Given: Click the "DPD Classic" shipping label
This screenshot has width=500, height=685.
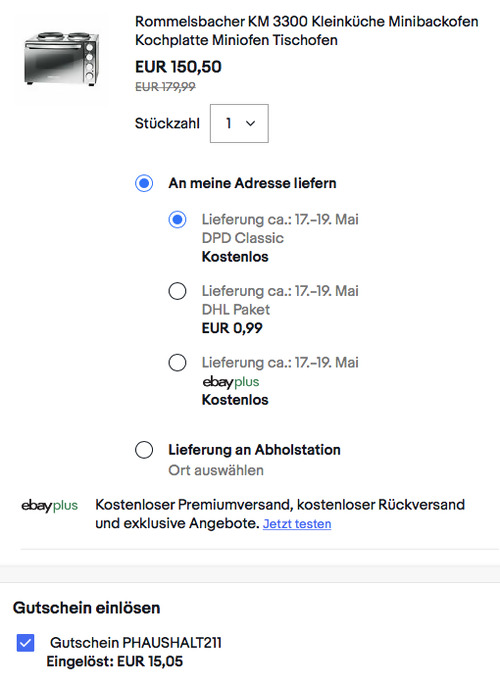Looking at the screenshot, I should [x=242, y=238].
